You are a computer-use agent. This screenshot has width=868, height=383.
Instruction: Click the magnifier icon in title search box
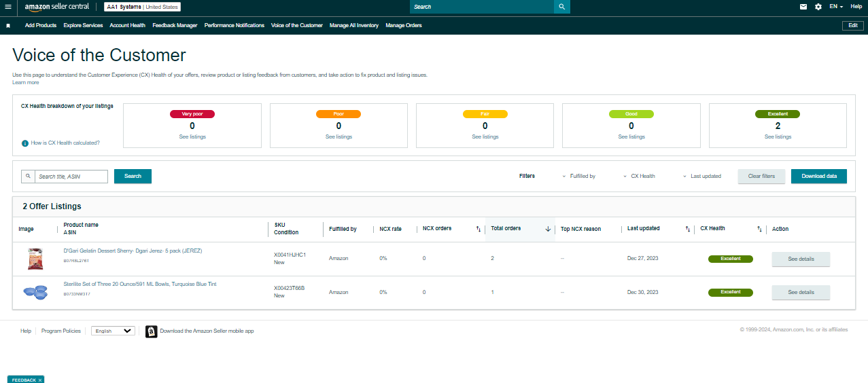click(x=28, y=177)
